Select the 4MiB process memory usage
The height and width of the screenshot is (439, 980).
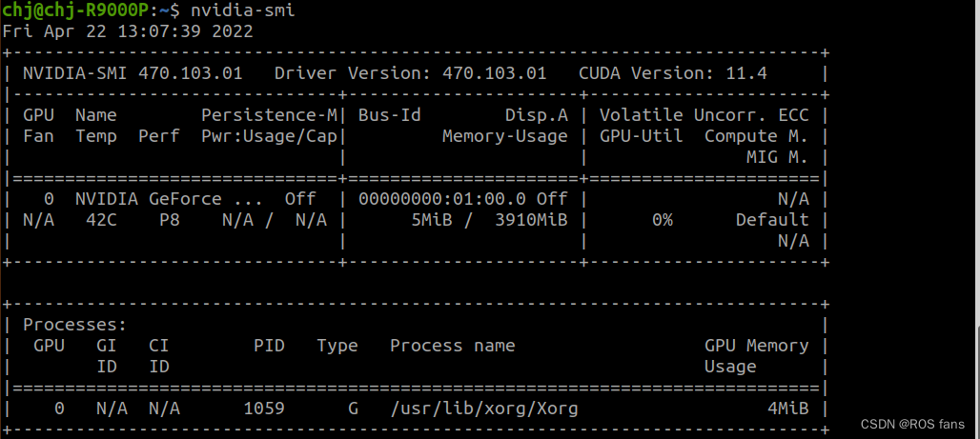click(x=788, y=409)
